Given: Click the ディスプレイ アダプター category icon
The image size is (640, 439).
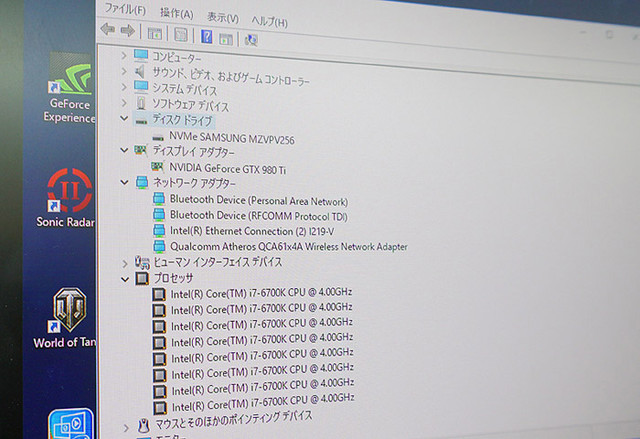Looking at the screenshot, I should point(141,151).
